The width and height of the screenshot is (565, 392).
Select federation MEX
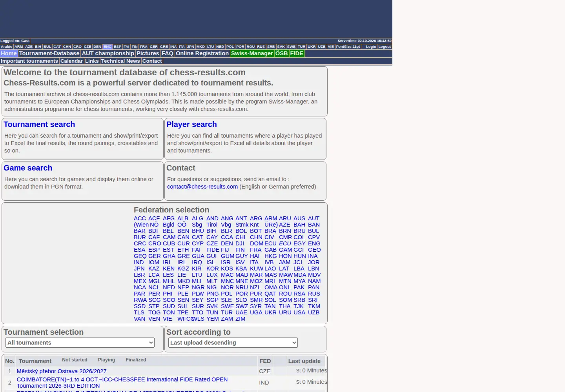[x=140, y=281]
